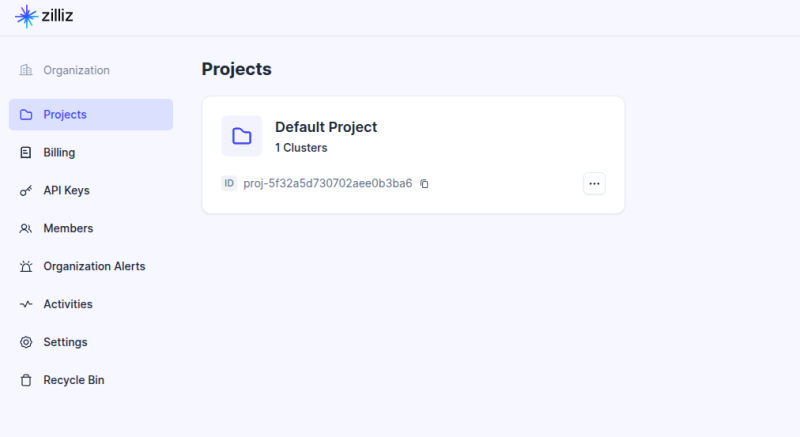Click the Zilliz star logo

tap(26, 16)
